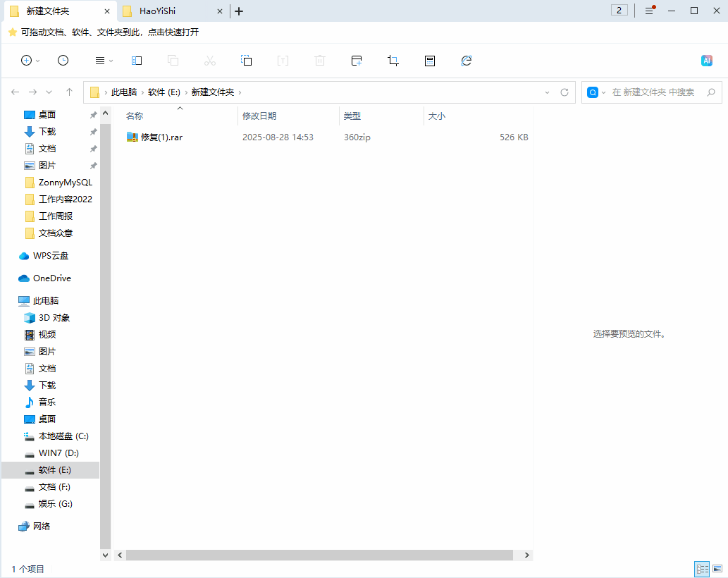Click the Rename toolbar icon
Image resolution: width=728 pixels, height=578 pixels.
pos(283,61)
